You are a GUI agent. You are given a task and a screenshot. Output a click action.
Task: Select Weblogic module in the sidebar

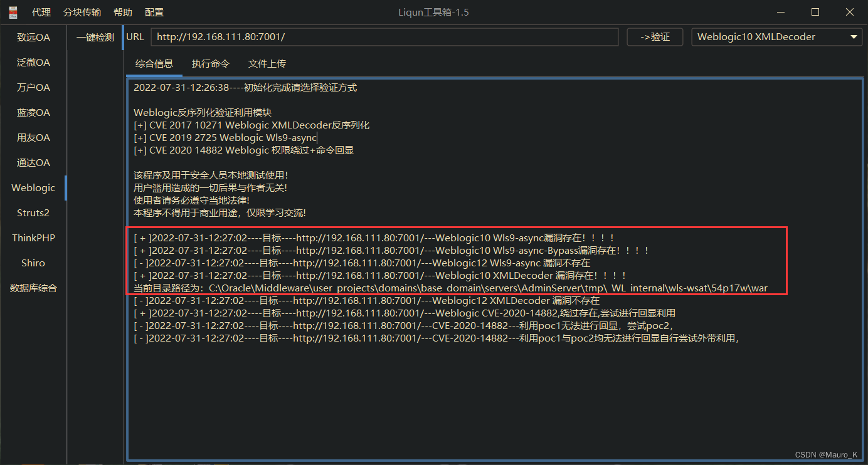coord(33,188)
